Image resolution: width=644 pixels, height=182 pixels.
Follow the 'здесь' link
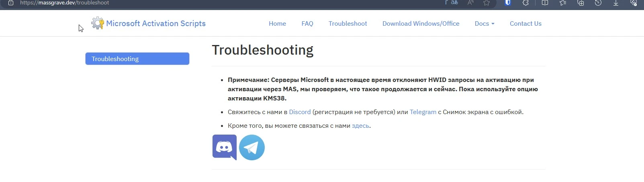[x=360, y=126]
